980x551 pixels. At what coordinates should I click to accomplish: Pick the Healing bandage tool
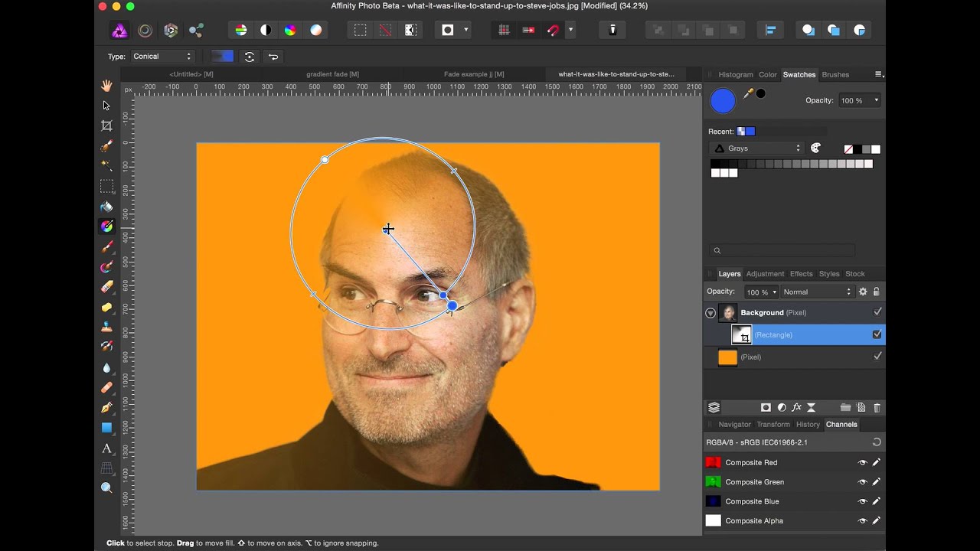coord(106,387)
